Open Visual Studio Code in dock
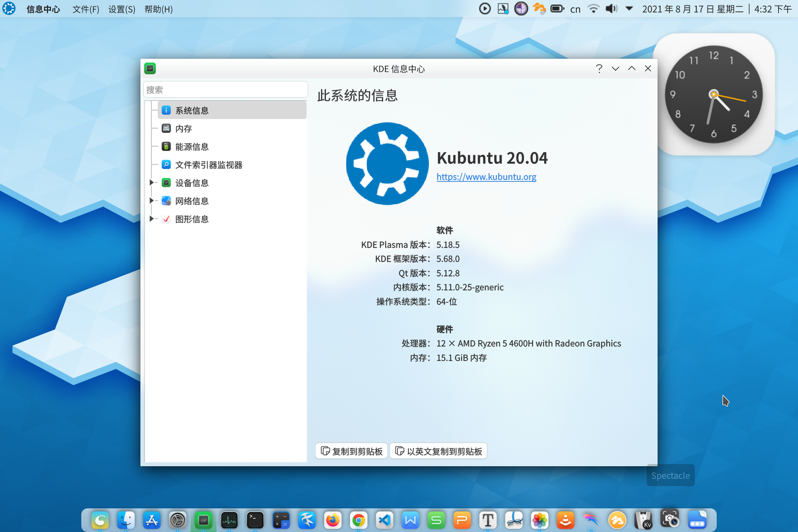The width and height of the screenshot is (798, 532). pos(385,520)
